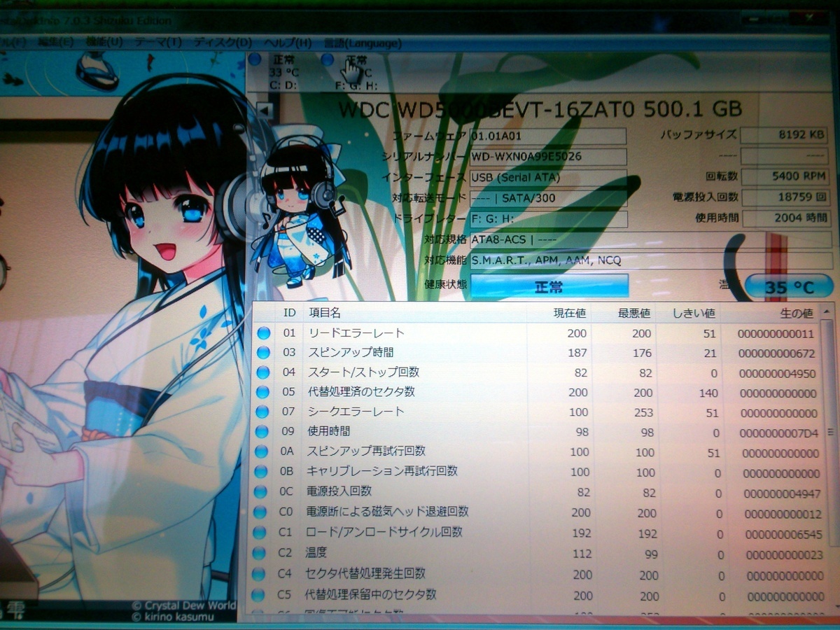This screenshot has height=630, width=840.
Task: Click the status orb for シークエラーレート row
Action: (x=263, y=412)
